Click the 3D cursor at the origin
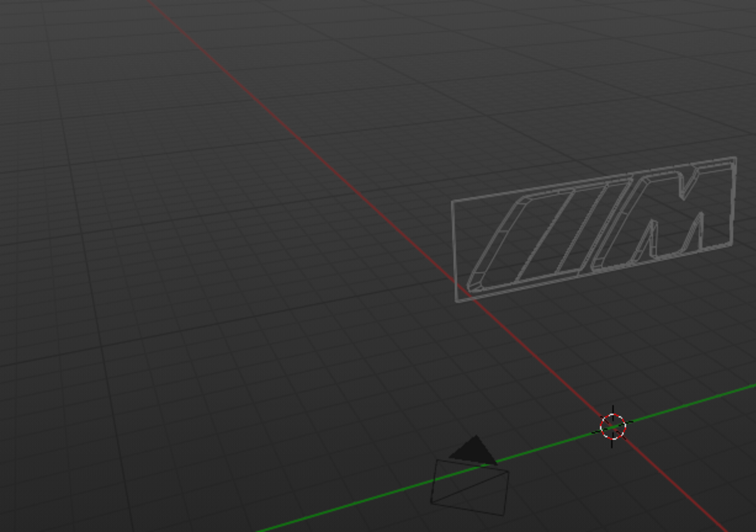The width and height of the screenshot is (756, 532). 613,427
